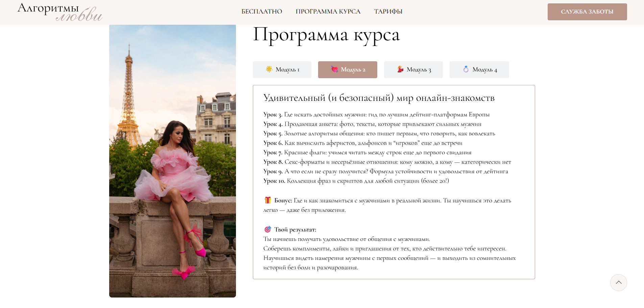
Task: Go to ПРОГРАММА КУРСА in navigation
Action: (x=328, y=12)
